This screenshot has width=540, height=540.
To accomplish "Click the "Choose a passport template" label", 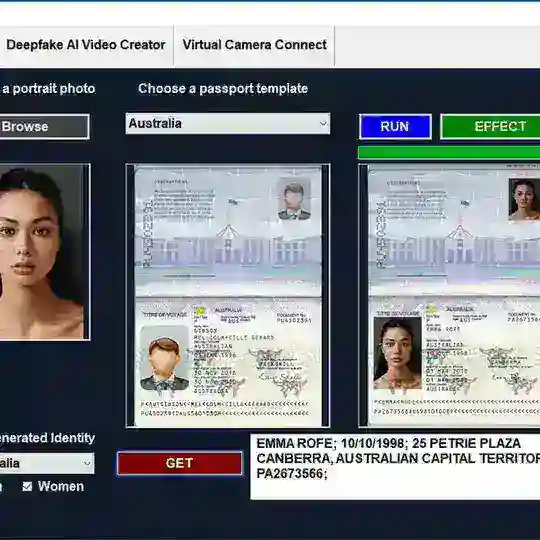I will (x=223, y=89).
